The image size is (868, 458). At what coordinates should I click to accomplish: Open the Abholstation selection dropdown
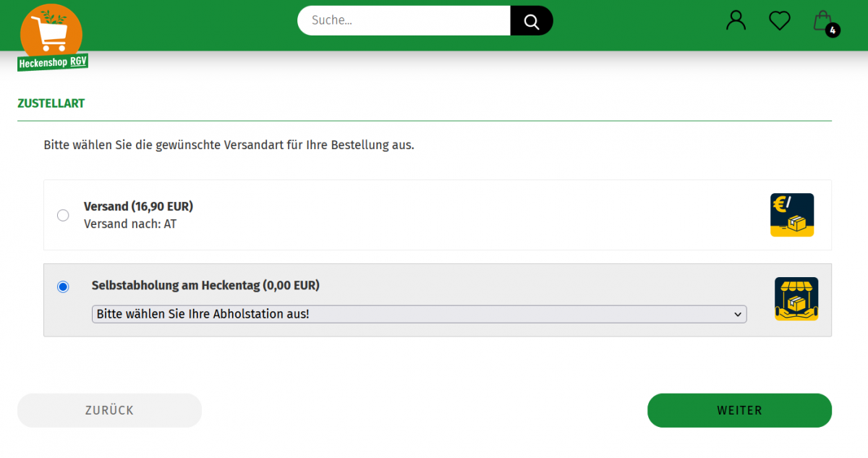(x=419, y=314)
